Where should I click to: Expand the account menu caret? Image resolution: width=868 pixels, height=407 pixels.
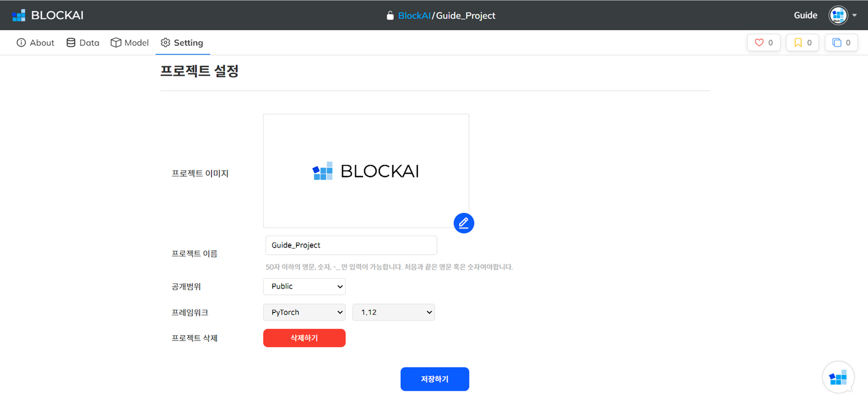click(x=855, y=16)
